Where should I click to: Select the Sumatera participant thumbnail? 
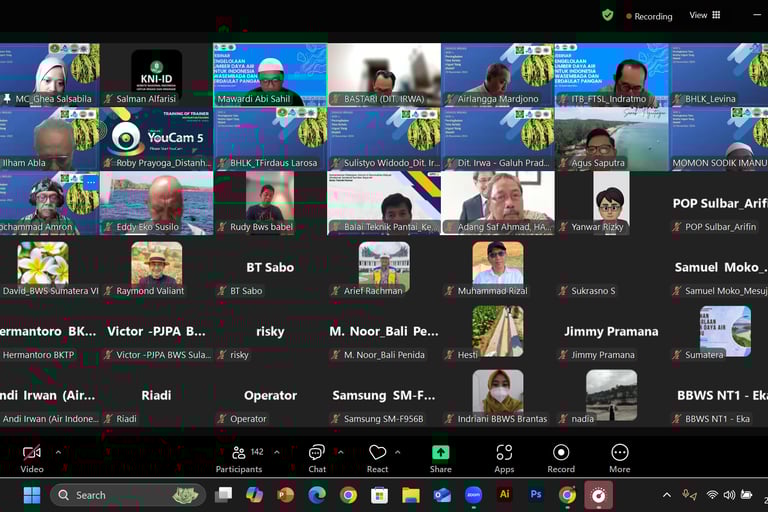725,331
